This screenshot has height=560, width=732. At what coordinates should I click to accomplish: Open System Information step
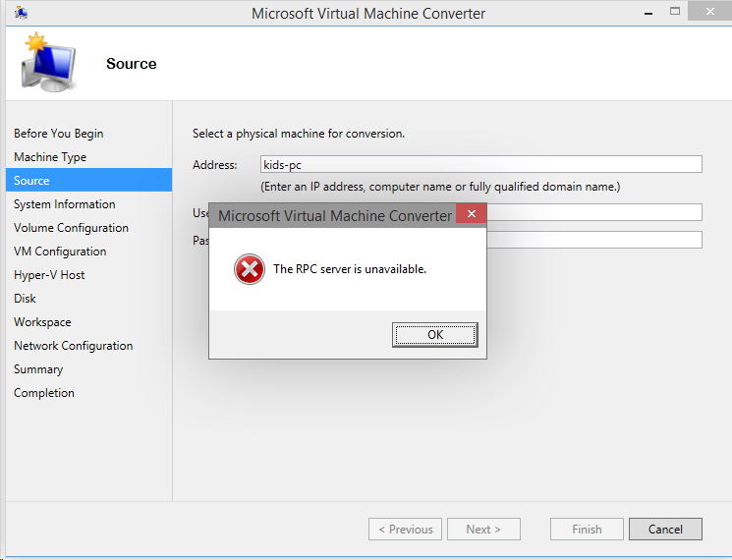point(65,204)
